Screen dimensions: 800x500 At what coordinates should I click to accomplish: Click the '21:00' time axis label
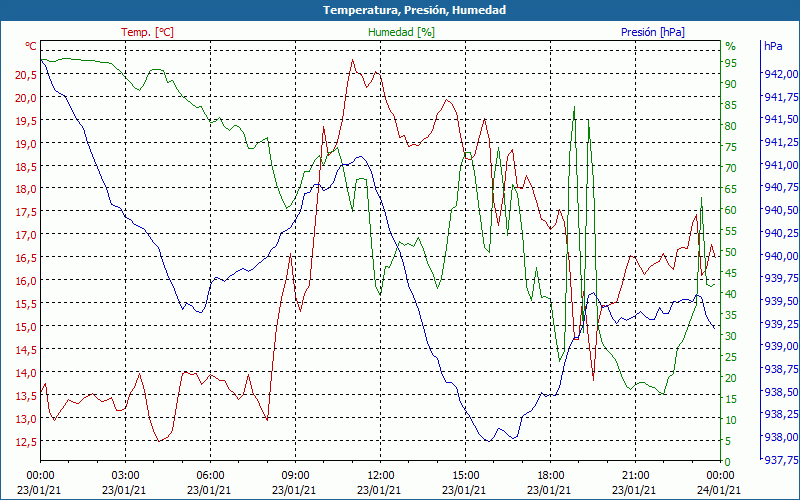click(x=635, y=476)
